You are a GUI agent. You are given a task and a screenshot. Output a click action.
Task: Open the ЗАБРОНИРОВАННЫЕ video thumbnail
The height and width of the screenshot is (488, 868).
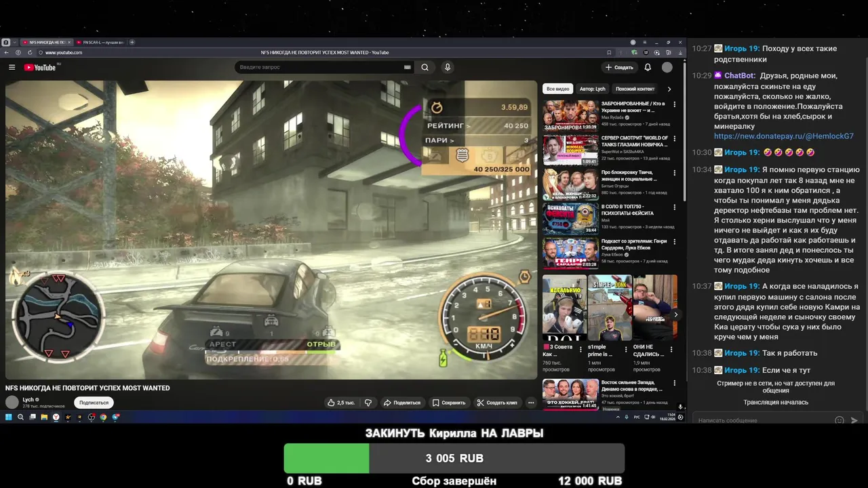click(570, 116)
